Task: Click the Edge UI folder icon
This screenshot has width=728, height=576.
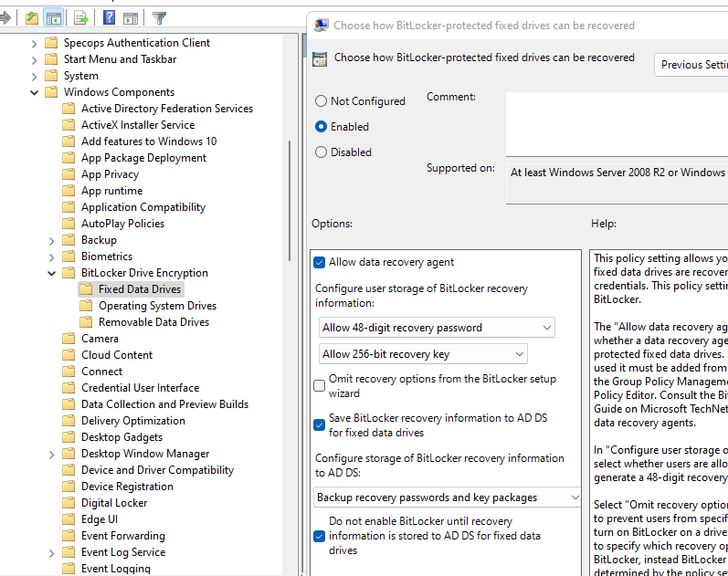Action: click(x=69, y=518)
